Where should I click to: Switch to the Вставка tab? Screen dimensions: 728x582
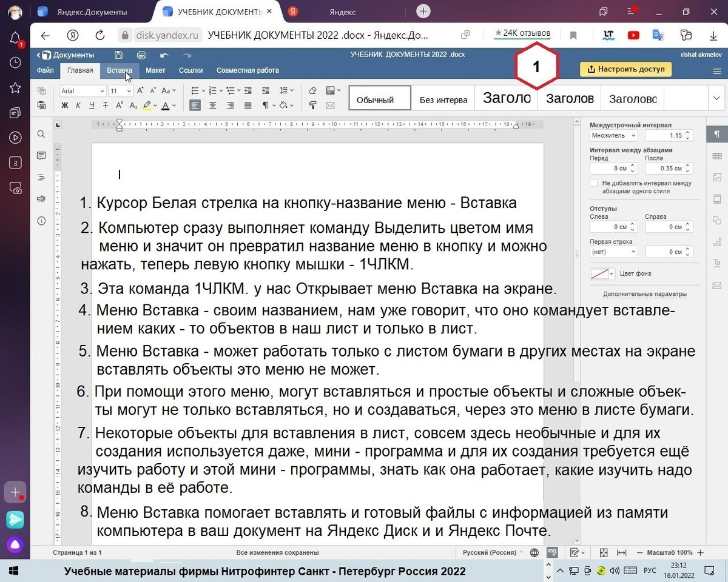tap(120, 70)
